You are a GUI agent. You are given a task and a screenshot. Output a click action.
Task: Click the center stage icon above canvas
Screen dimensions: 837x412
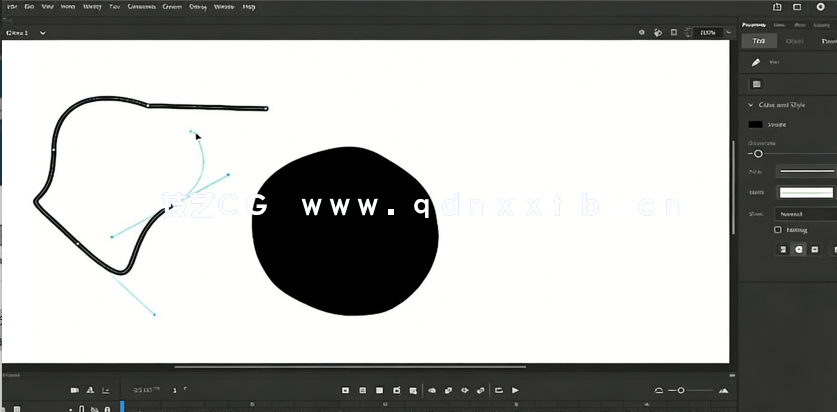(x=641, y=33)
